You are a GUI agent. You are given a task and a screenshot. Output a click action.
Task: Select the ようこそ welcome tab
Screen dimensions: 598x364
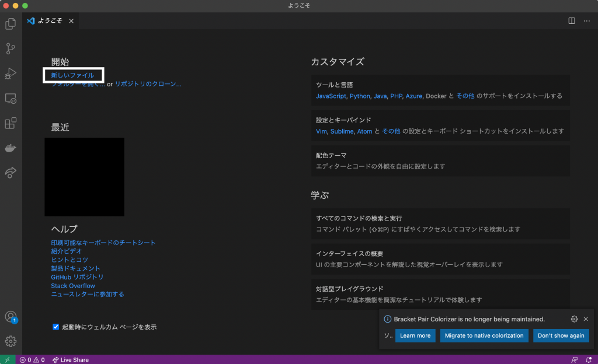[48, 21]
